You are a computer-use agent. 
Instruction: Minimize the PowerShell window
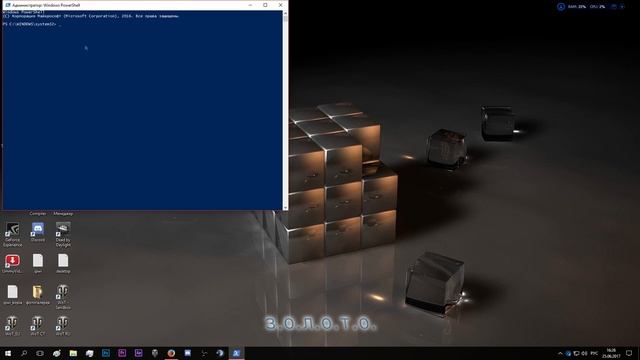click(x=250, y=5)
